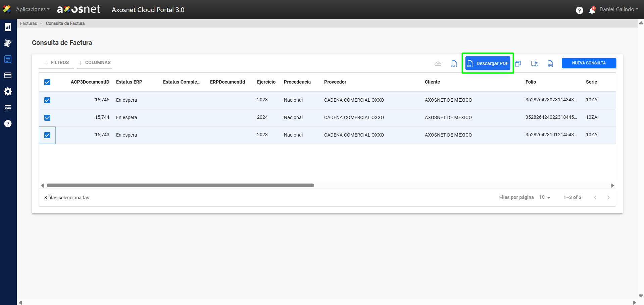
Task: Uncheck row 15,744 checkbox
Action: pos(47,118)
